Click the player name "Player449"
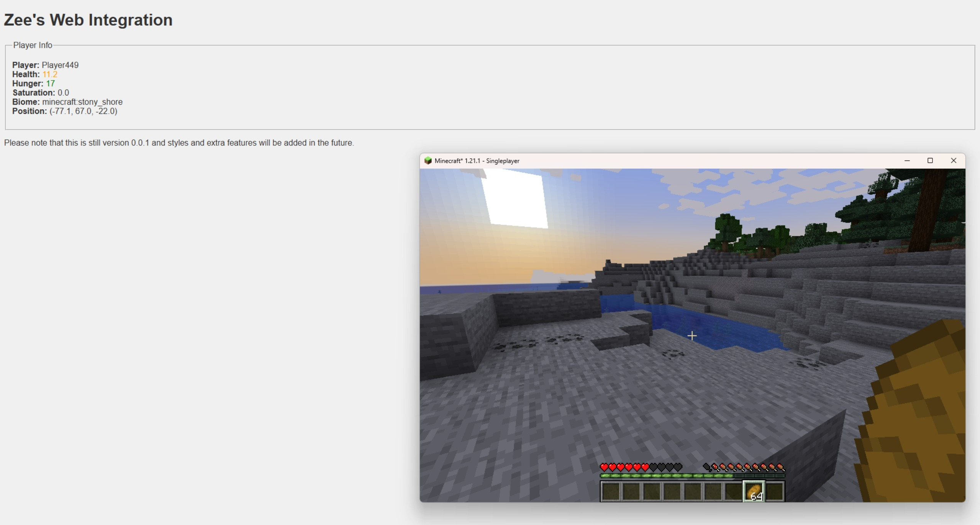This screenshot has height=525, width=980. point(60,65)
